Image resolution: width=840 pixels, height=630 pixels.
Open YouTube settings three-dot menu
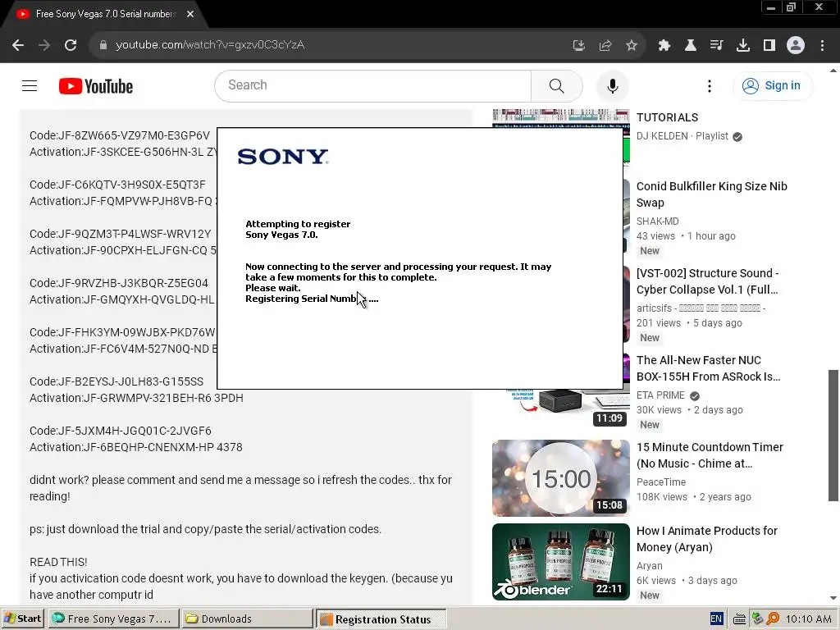[710, 86]
